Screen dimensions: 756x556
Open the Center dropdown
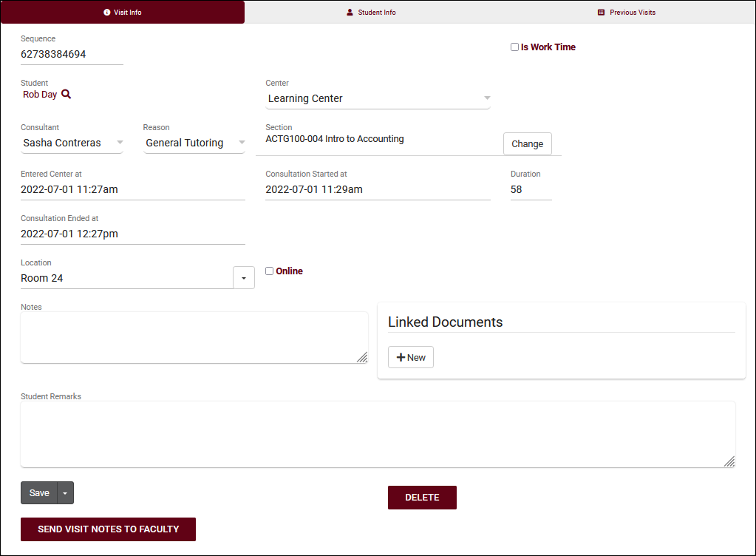(378, 98)
